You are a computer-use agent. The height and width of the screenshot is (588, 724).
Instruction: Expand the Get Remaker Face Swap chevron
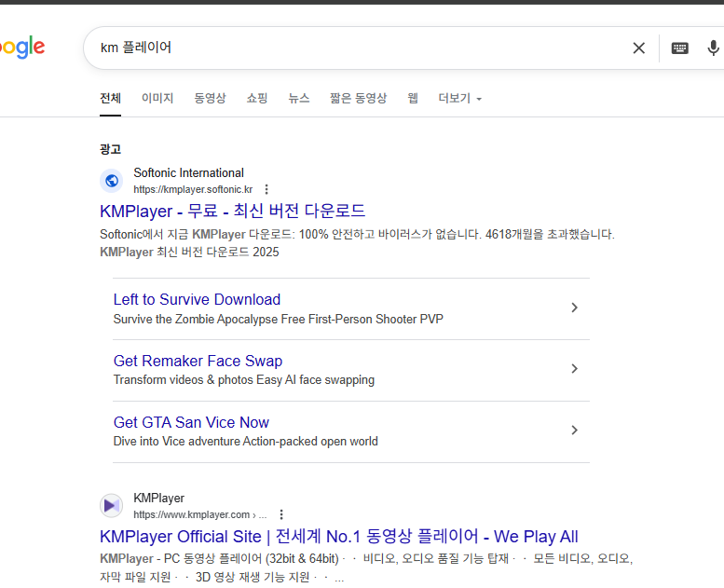[x=574, y=369]
